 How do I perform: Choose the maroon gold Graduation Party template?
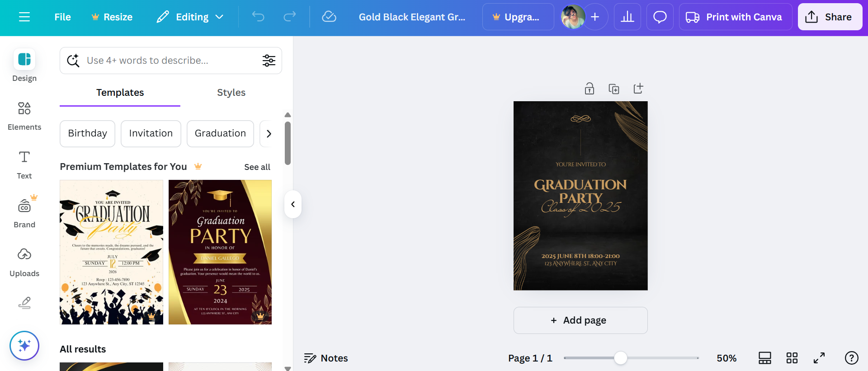pyautogui.click(x=220, y=252)
